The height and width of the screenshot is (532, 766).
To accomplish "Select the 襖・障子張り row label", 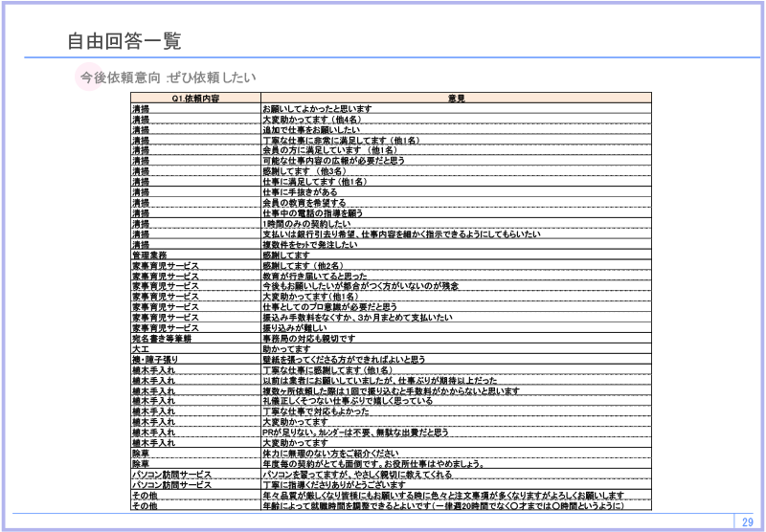I will (156, 360).
